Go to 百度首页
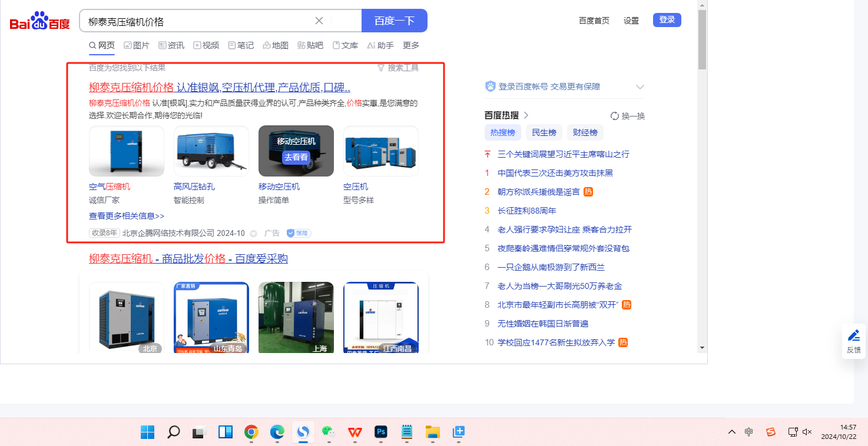Screen dimensions: 868x446 594,21
